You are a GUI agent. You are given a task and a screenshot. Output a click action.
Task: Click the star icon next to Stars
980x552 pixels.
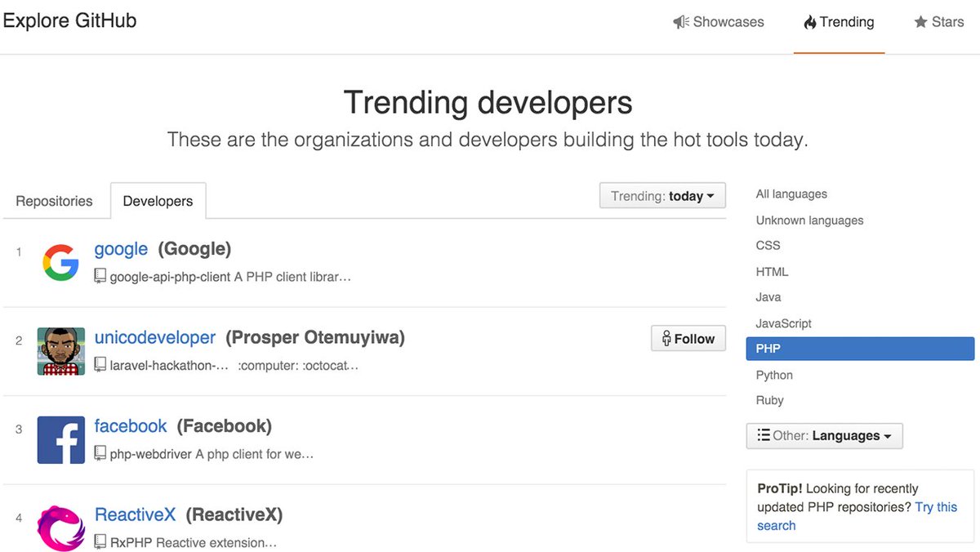[x=920, y=22]
